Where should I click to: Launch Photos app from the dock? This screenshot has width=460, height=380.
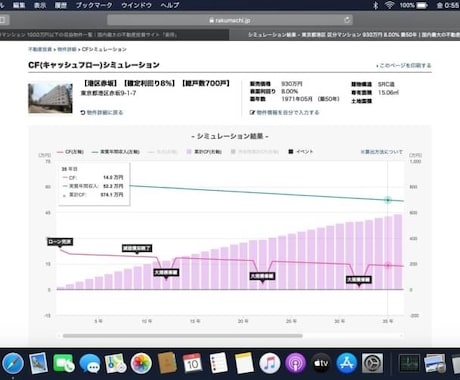(141, 363)
